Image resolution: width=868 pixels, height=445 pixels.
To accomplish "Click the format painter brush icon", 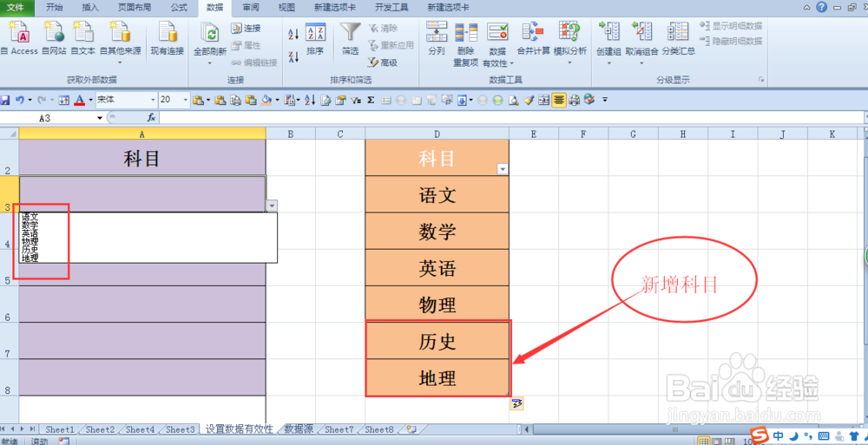I will 529,100.
